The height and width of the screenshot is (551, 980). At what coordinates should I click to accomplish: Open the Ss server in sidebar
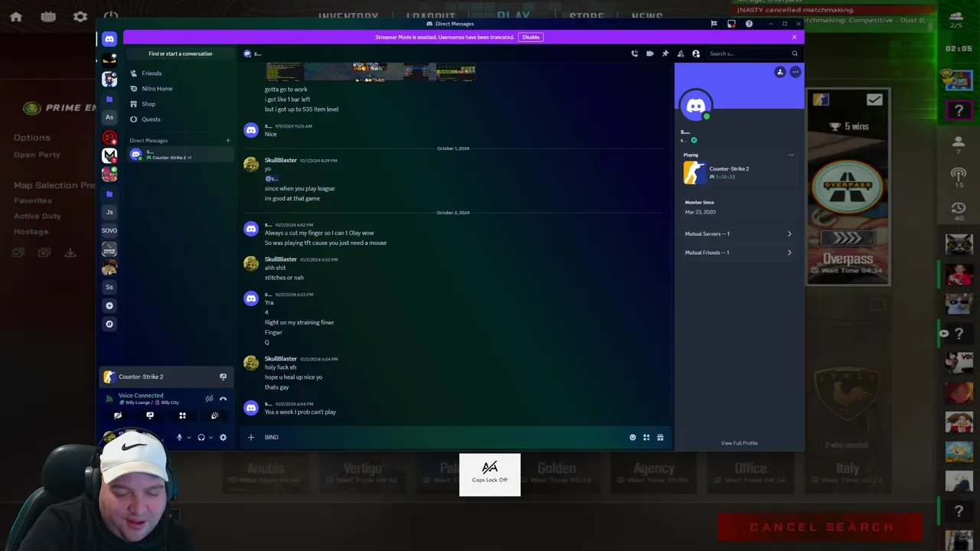[109, 287]
